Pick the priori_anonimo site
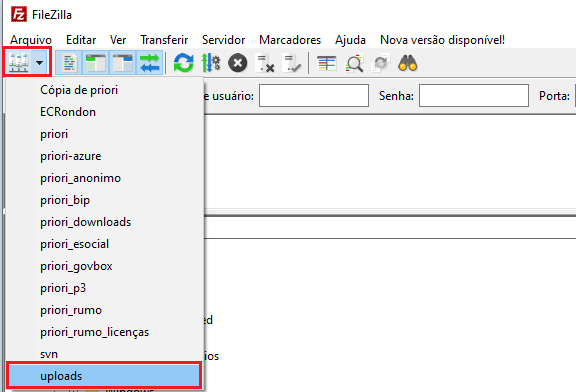Image resolution: width=576 pixels, height=392 pixels. point(105,178)
